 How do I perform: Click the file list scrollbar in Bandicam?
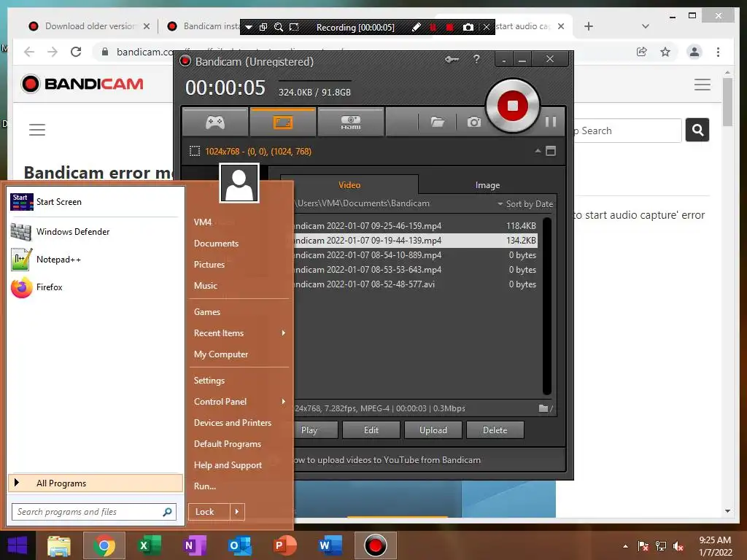point(547,306)
